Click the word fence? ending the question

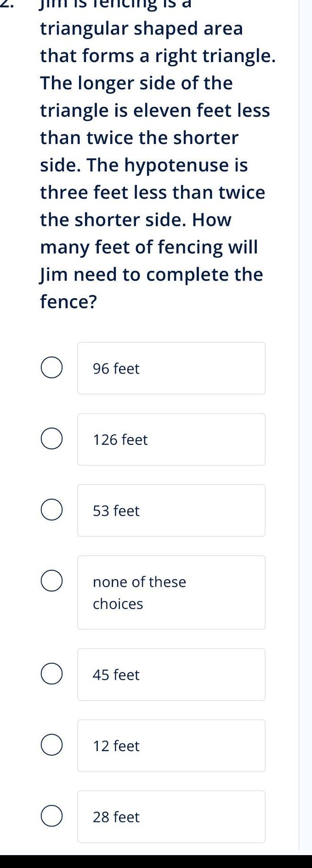pos(68,302)
